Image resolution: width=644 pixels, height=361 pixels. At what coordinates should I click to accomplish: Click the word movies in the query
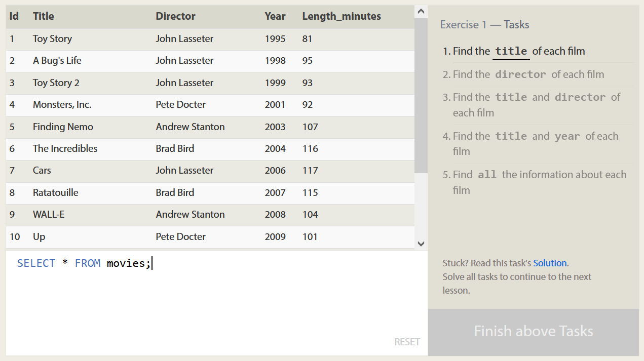[126, 263]
